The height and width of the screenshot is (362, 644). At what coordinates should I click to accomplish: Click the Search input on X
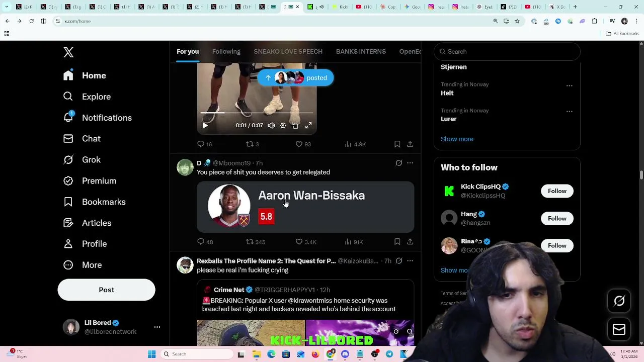point(507,51)
